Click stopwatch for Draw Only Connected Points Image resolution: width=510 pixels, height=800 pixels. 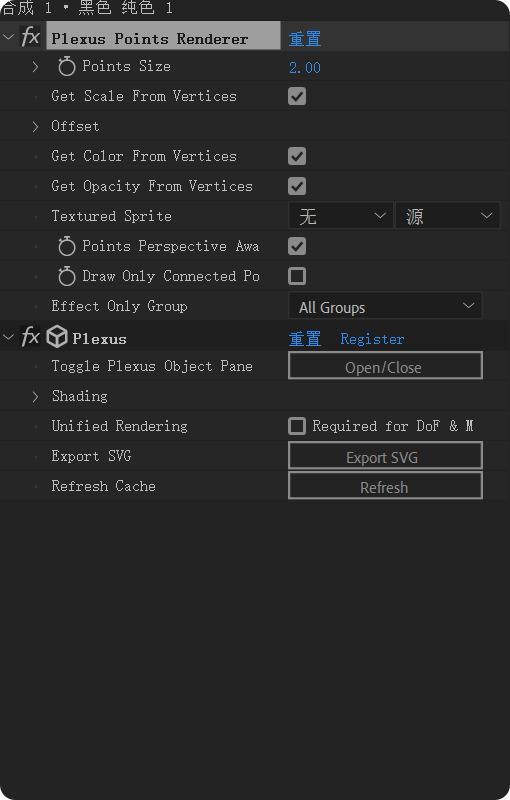coord(67,277)
